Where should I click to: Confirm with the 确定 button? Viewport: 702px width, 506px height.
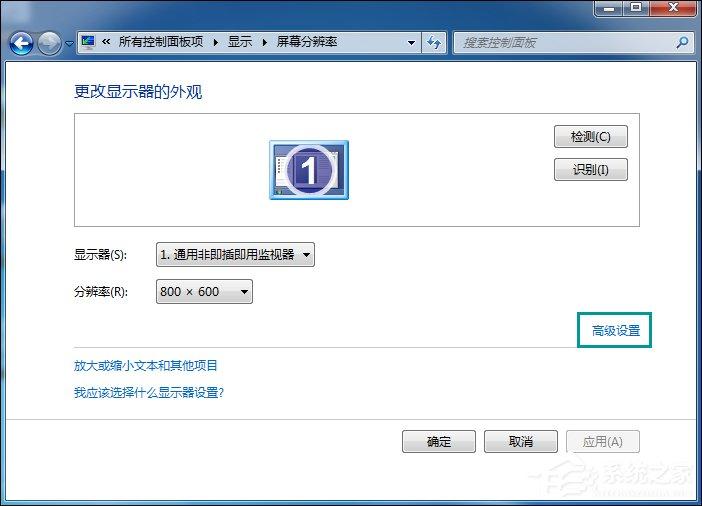coord(438,442)
